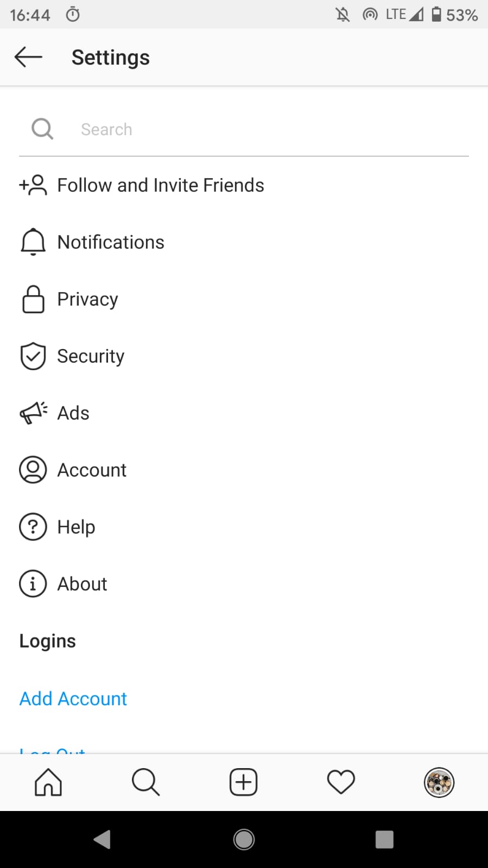
Task: Tap the back arrow in Settings header
Action: click(x=28, y=57)
